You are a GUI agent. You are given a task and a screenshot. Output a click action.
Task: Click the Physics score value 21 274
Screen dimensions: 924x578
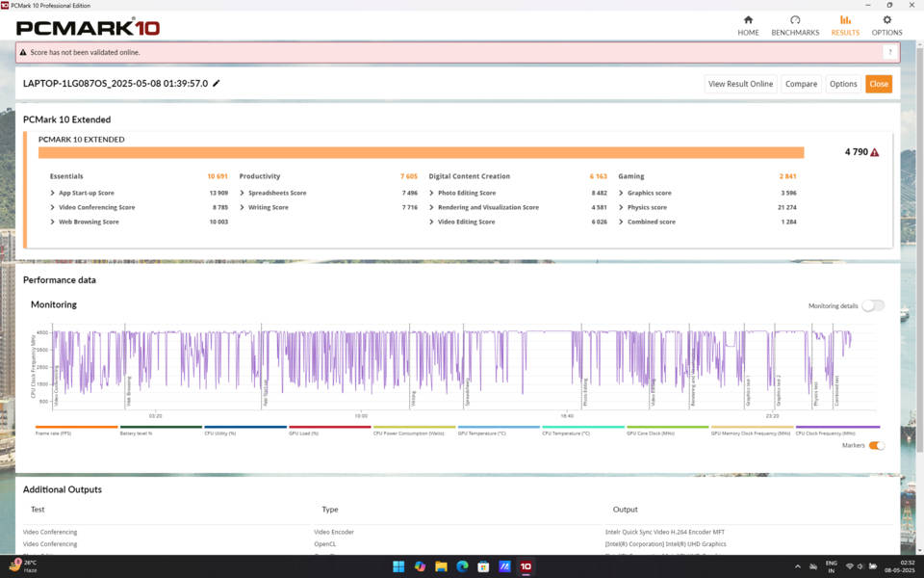(x=787, y=208)
